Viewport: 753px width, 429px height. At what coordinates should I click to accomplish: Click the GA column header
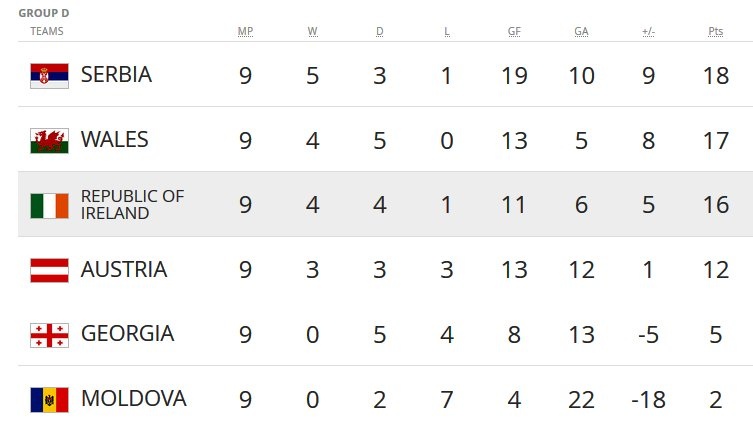pos(581,31)
